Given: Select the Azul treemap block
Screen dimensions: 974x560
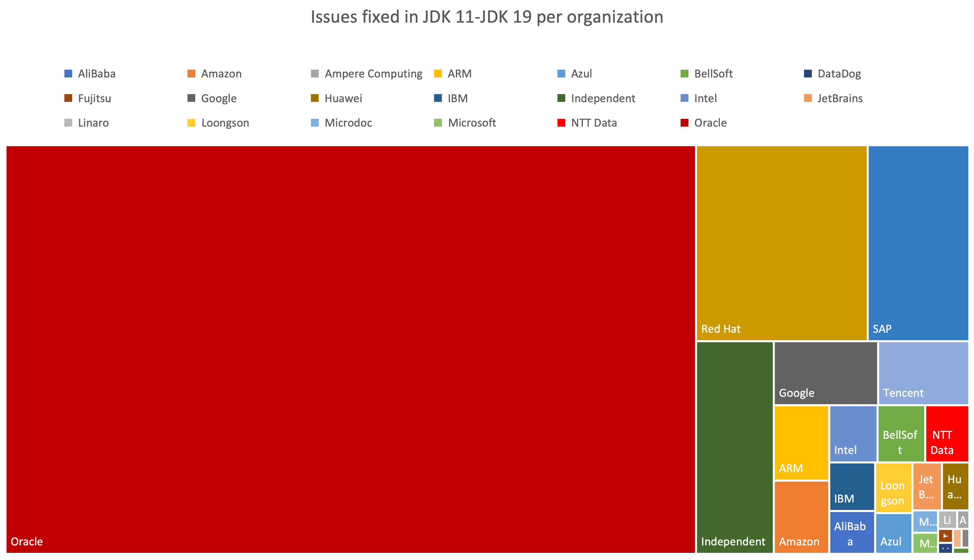Looking at the screenshot, I should coord(894,533).
